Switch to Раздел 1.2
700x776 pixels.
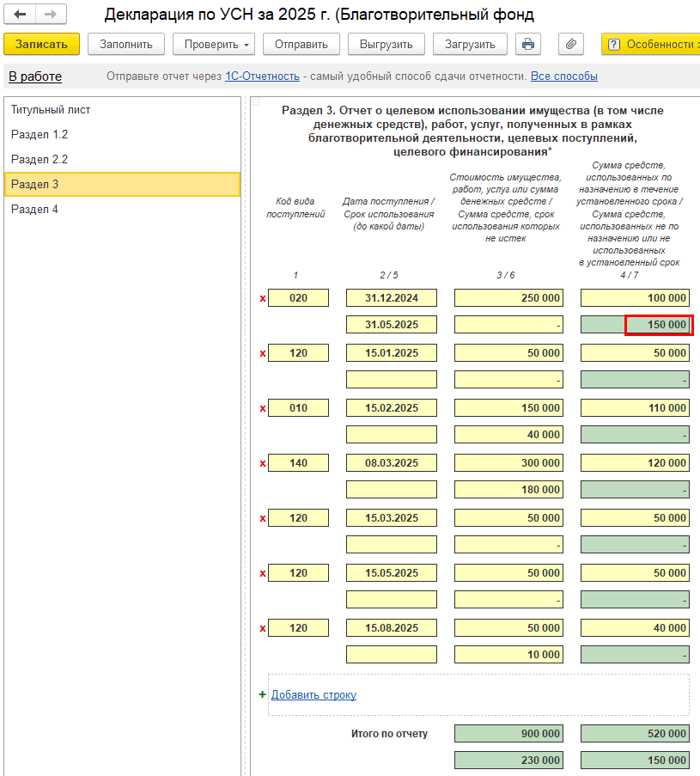(40, 135)
